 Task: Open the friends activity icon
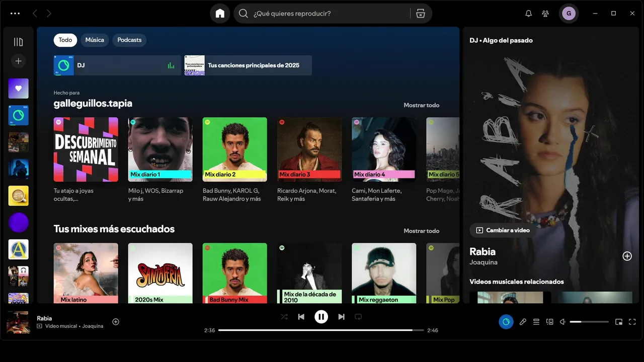point(545,14)
